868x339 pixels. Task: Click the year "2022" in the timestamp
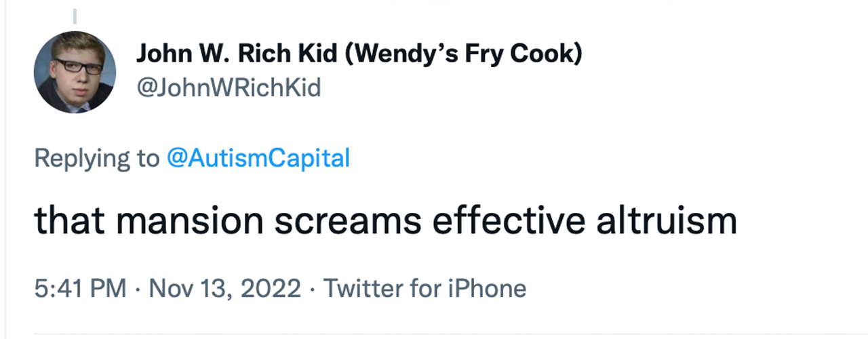pos(273,289)
